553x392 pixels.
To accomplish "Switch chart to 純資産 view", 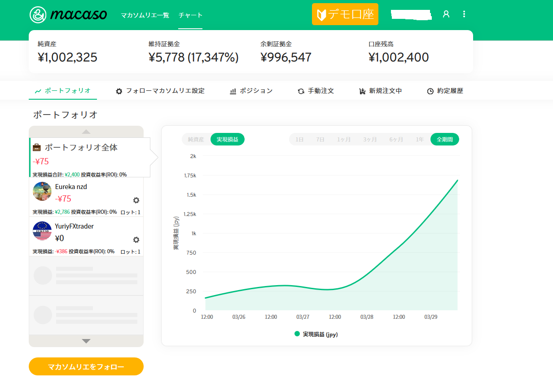I will click(196, 140).
